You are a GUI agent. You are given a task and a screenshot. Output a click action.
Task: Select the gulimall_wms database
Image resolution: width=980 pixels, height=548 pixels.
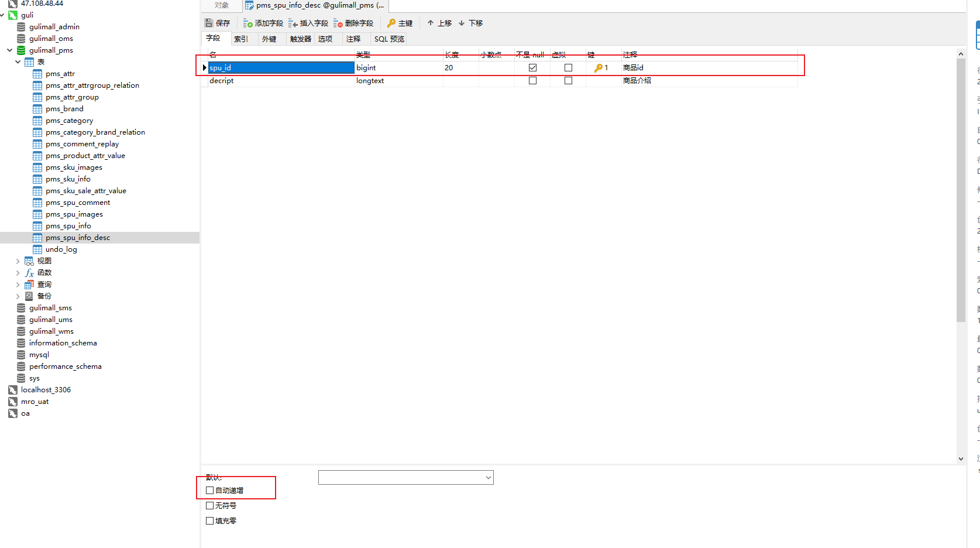pos(51,331)
